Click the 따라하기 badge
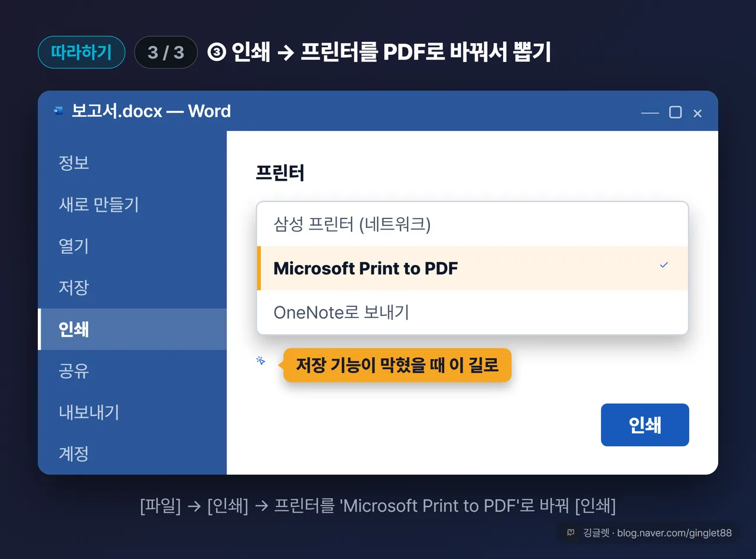756x559 pixels. point(82,52)
